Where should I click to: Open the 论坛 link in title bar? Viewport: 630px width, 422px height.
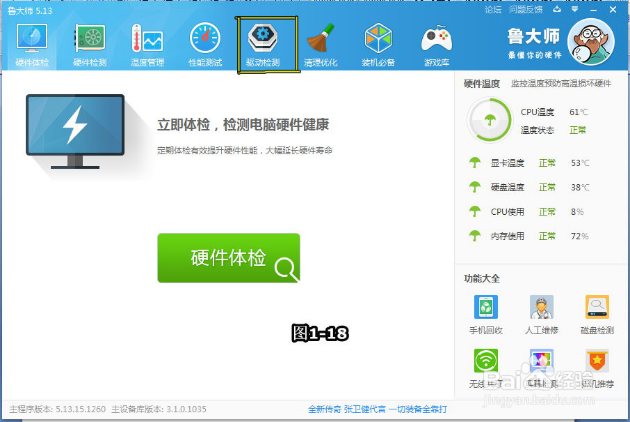[x=493, y=9]
